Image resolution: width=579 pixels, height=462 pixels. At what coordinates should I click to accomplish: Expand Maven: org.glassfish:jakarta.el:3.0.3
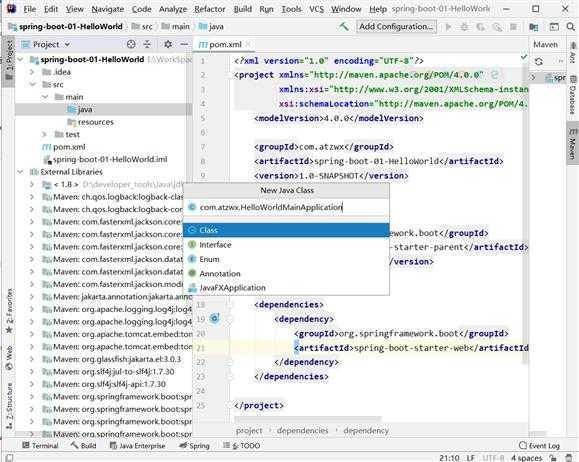(x=32, y=359)
